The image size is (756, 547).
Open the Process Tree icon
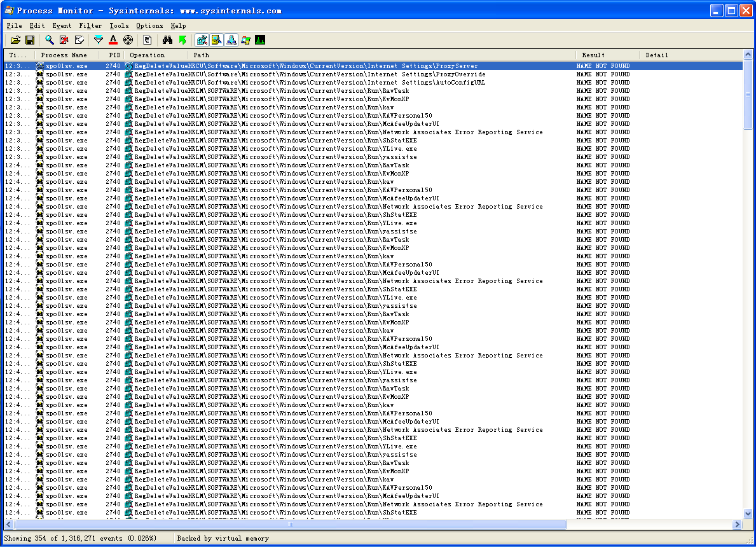point(148,40)
